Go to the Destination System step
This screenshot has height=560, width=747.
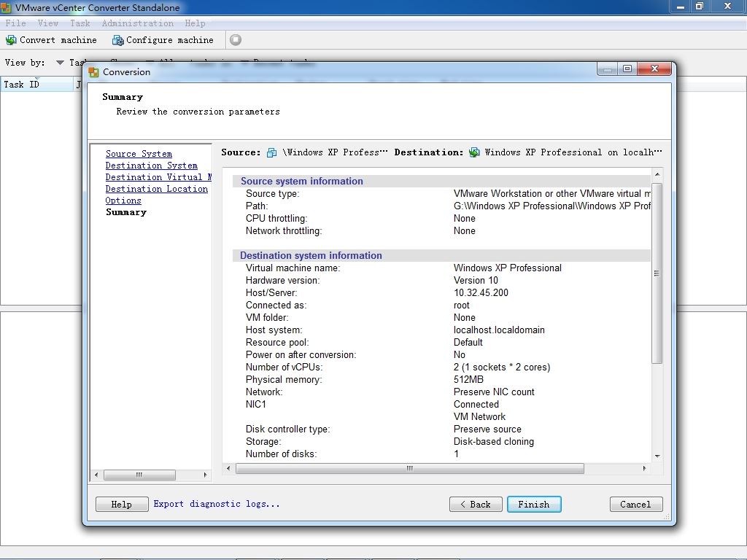coord(152,166)
